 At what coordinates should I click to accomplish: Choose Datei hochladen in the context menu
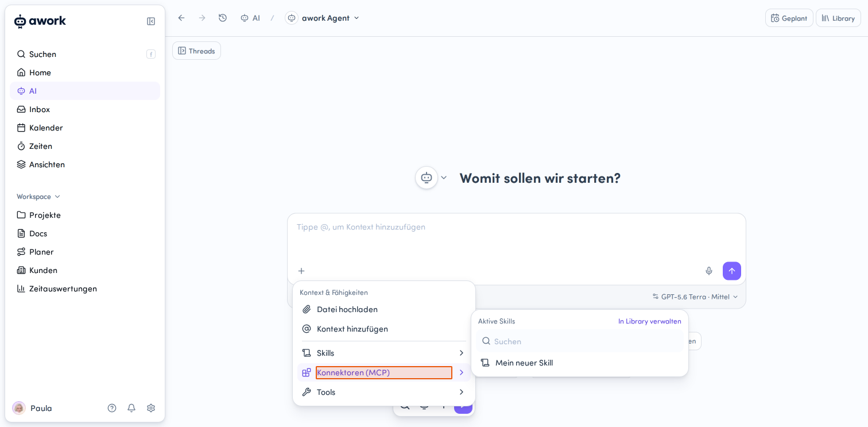(x=384, y=309)
